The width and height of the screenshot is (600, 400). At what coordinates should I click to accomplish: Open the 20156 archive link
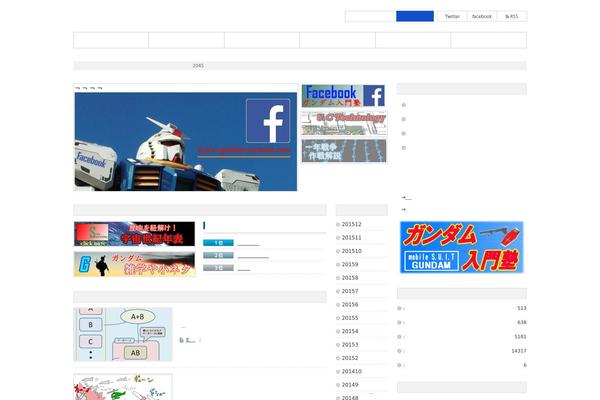click(x=350, y=305)
